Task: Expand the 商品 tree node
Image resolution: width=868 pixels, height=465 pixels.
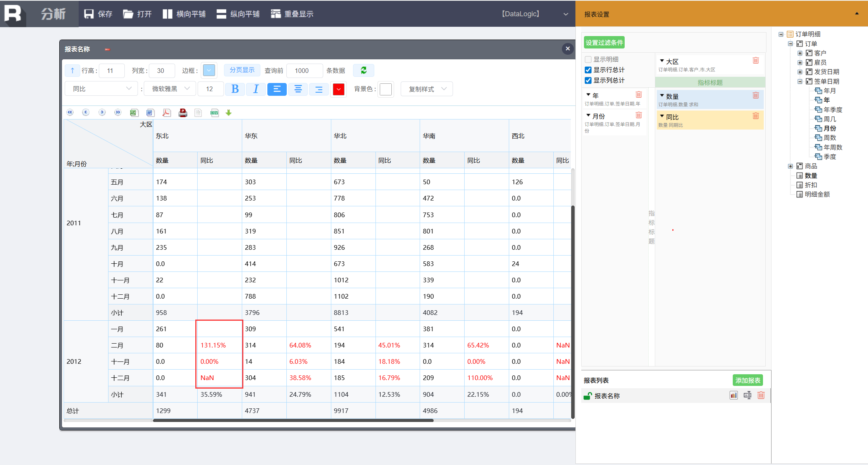Action: point(790,166)
